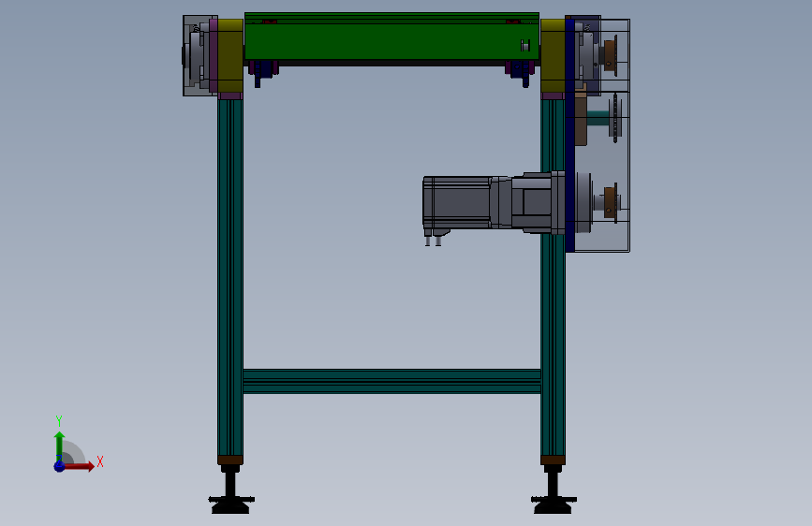The width and height of the screenshot is (812, 526).
Task: Click the blue Z axis ball of the triad
Action: click(x=59, y=466)
